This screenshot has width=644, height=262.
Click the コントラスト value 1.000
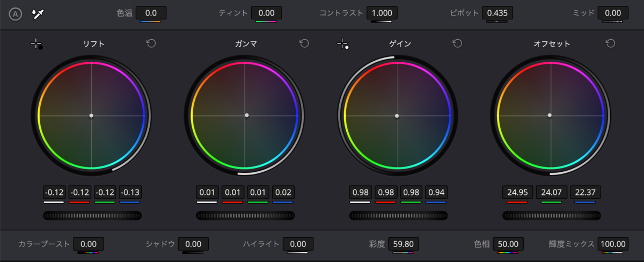[x=382, y=12]
